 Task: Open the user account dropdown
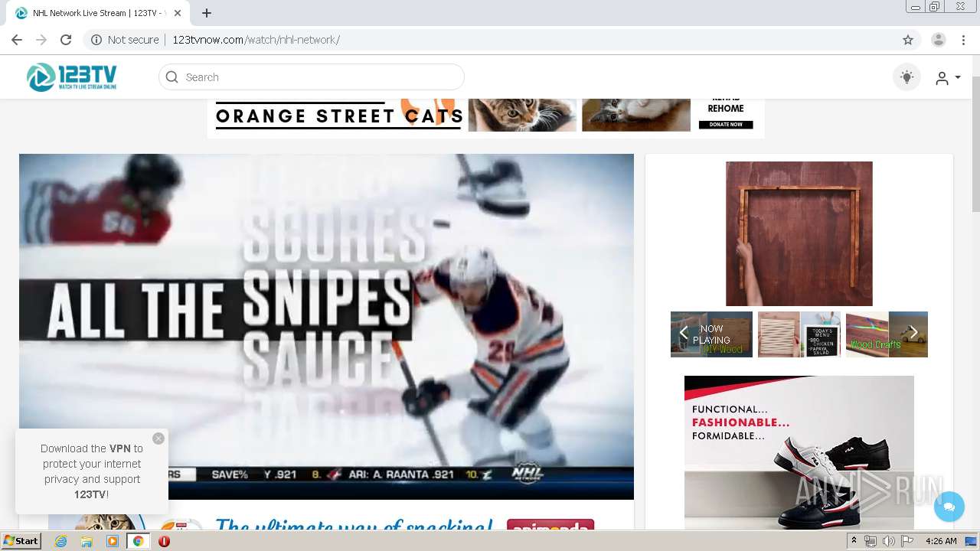[x=948, y=78]
